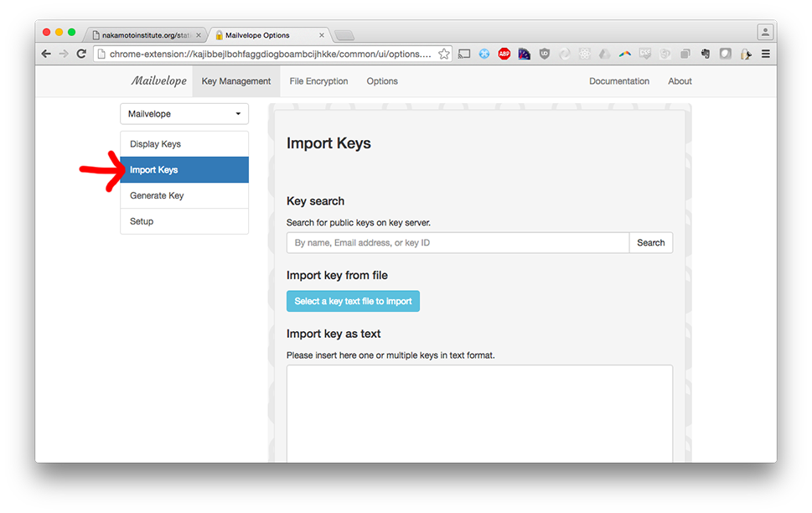This screenshot has width=812, height=513.
Task: Open the CSS checker extension icon
Action: point(644,54)
